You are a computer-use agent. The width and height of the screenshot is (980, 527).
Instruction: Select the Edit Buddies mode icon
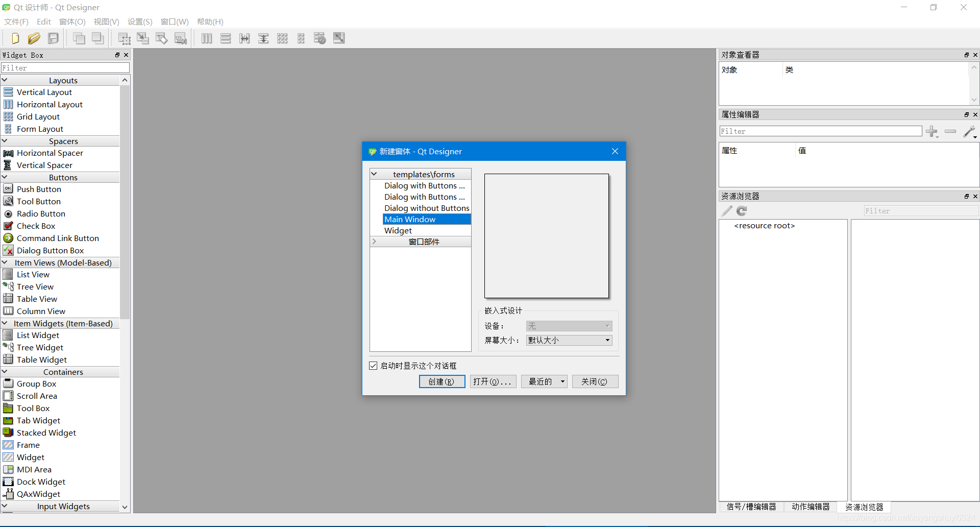click(x=162, y=38)
